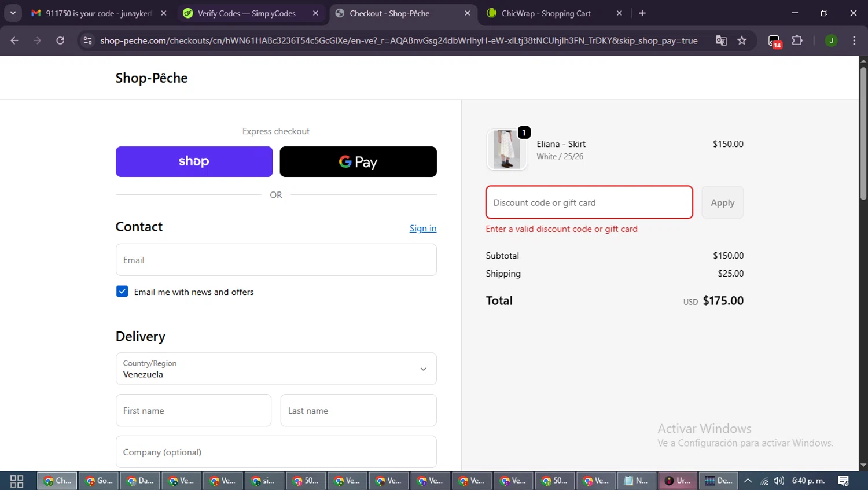The width and height of the screenshot is (868, 490).
Task: Reload the checkout page
Action: pyautogui.click(x=60, y=40)
